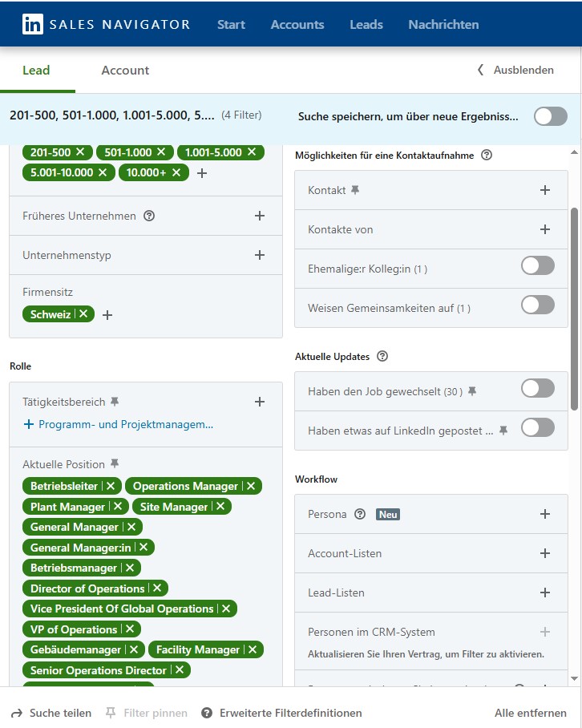Expand the Account-Listen filter

click(545, 553)
